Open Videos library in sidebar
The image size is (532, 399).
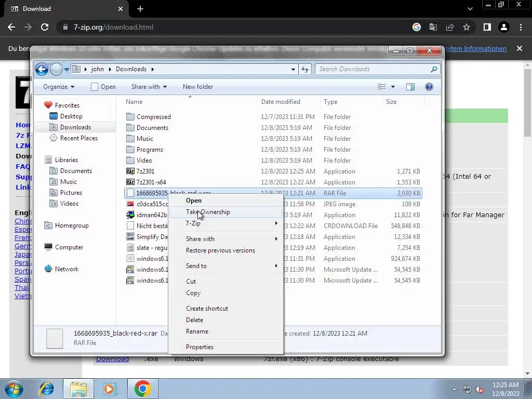(x=69, y=204)
